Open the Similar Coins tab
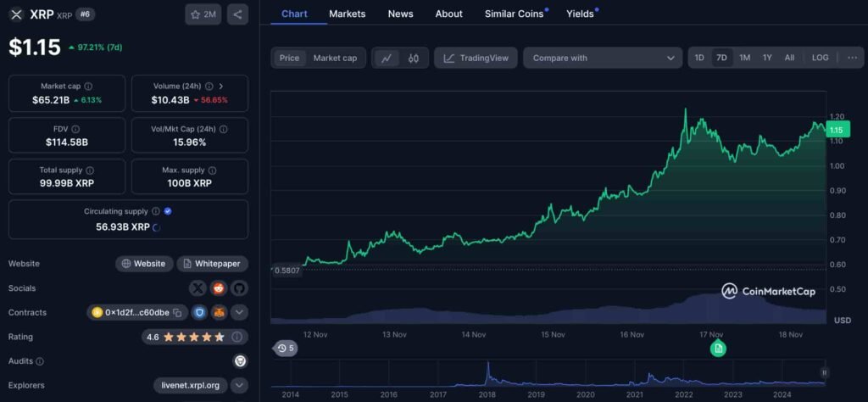The width and height of the screenshot is (868, 402). click(515, 14)
